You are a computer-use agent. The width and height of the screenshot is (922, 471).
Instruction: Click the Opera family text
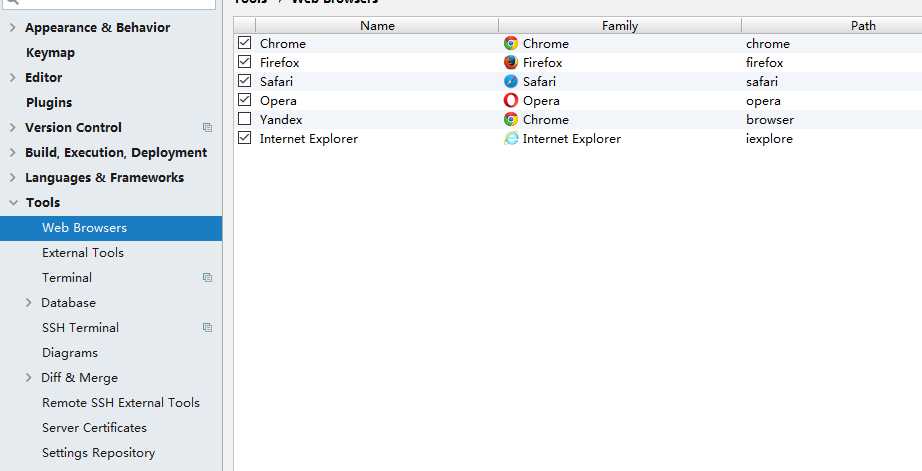pyautogui.click(x=541, y=101)
